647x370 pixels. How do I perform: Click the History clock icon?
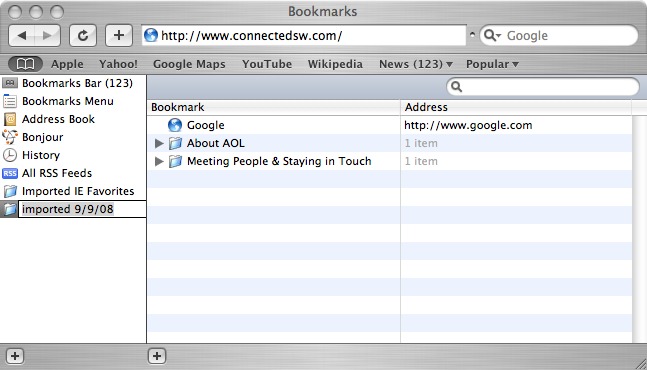pyautogui.click(x=10, y=155)
